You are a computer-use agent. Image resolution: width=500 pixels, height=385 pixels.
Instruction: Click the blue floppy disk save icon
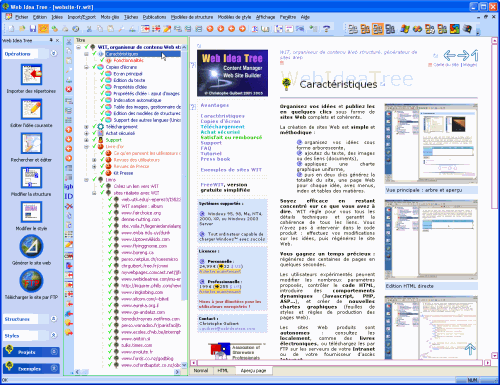click(x=33, y=29)
